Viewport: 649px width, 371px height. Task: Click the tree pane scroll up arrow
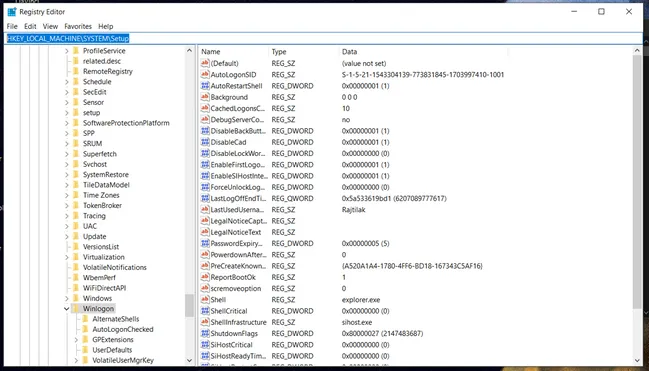coord(190,51)
